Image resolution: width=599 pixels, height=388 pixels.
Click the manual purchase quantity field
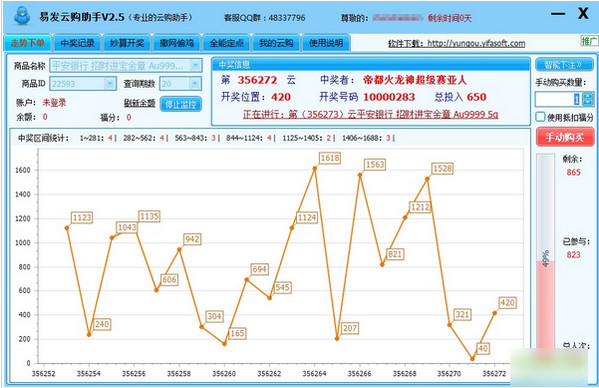point(559,99)
